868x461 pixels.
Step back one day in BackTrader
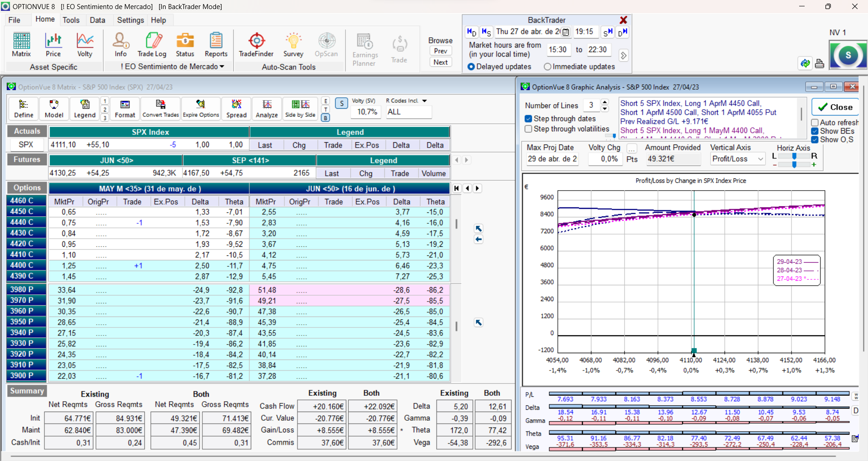click(x=472, y=32)
